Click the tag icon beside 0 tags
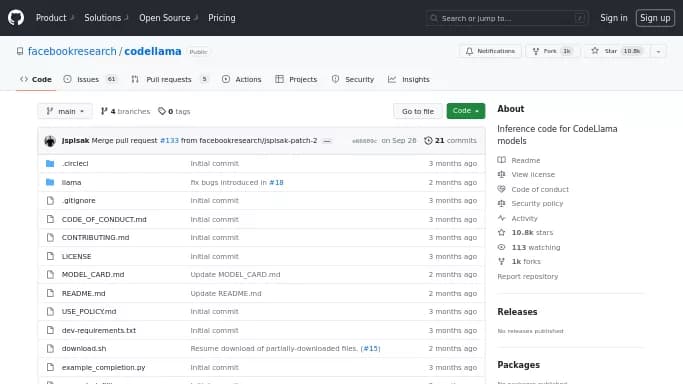Viewport: 683px width, 384px height. [162, 111]
